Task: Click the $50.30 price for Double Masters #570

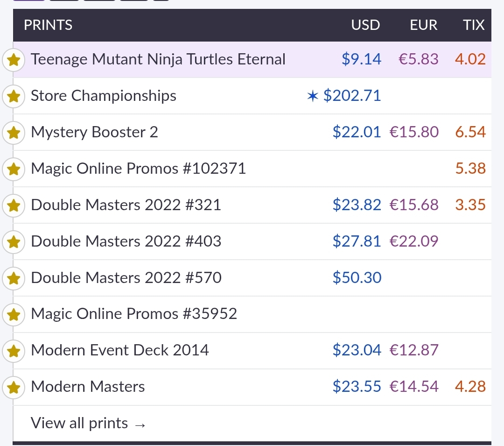Action: (357, 278)
